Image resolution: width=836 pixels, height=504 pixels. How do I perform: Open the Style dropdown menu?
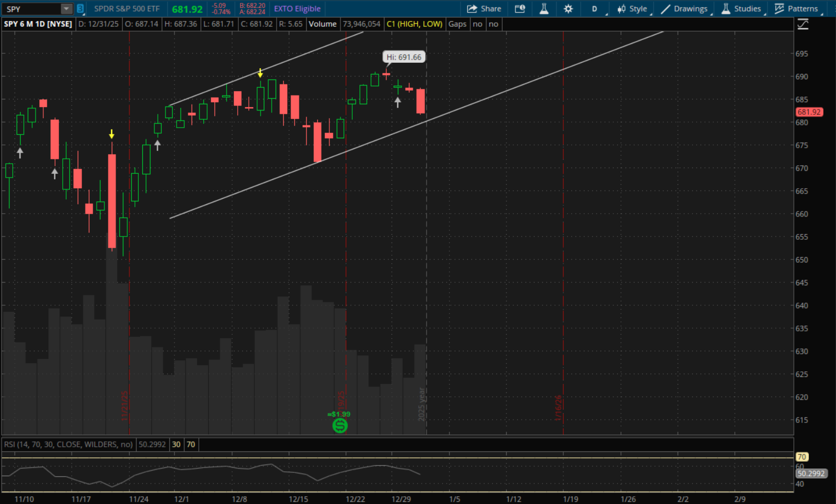(x=632, y=9)
